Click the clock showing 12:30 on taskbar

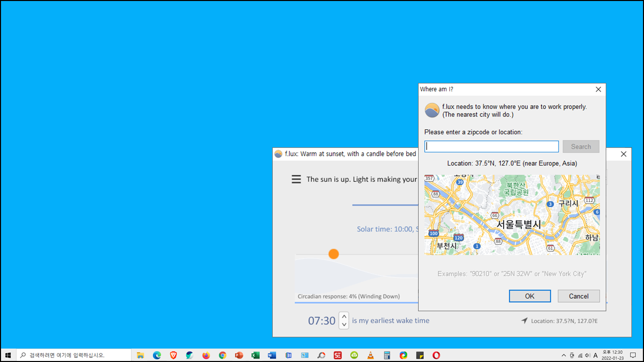(612, 355)
